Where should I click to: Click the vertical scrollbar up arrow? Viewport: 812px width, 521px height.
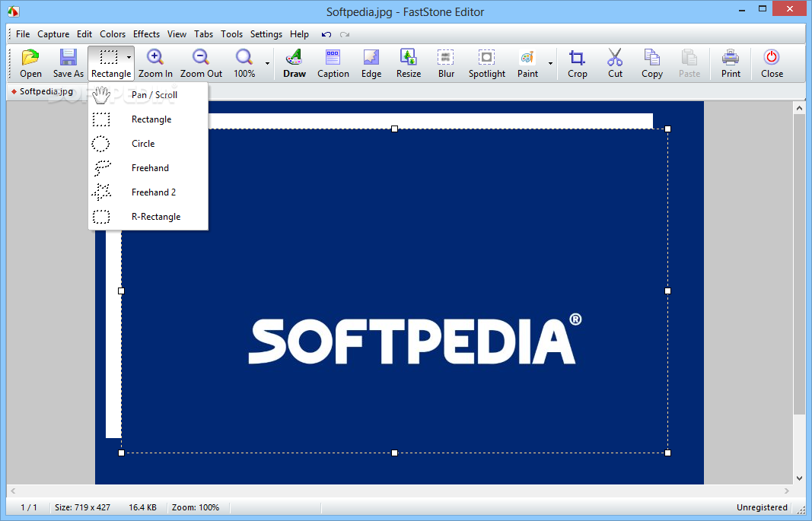pyautogui.click(x=799, y=108)
